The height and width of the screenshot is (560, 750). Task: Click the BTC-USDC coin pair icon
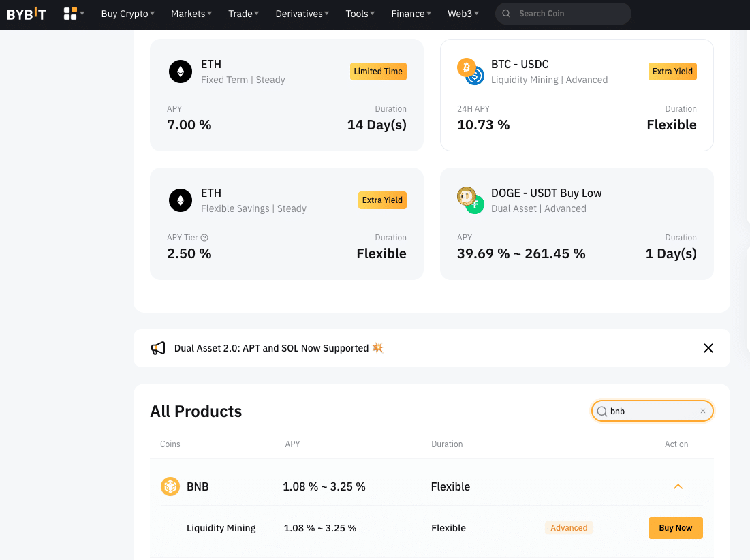point(471,72)
